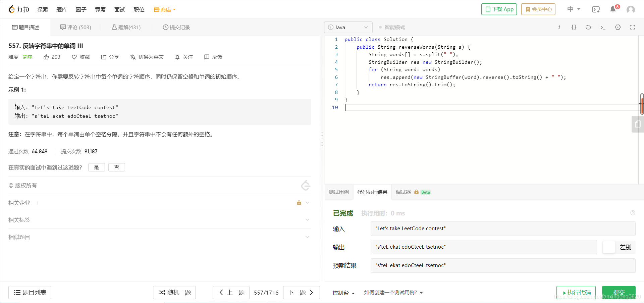Open the 商店 store dropdown
Screen dimensions: 644x303
(165, 9)
